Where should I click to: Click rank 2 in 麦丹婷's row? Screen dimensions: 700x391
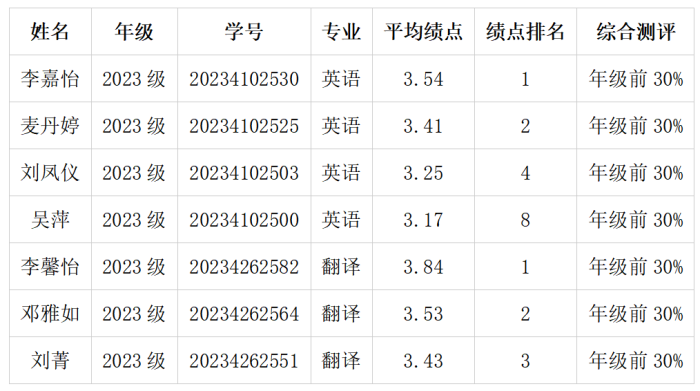(525, 126)
